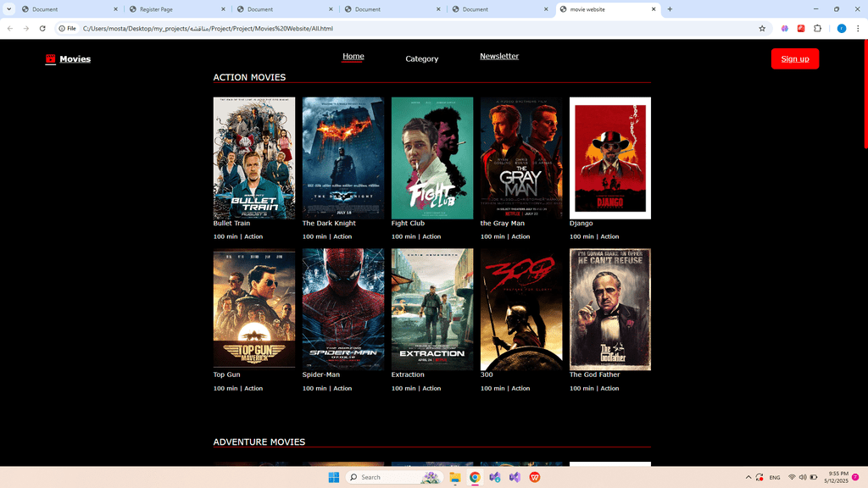Open the red Brave-style icon in the taskbar
The width and height of the screenshot is (868, 488).
pyautogui.click(x=535, y=477)
